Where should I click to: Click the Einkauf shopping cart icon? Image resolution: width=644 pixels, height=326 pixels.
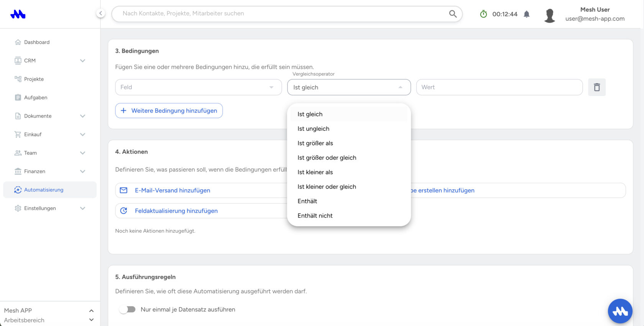point(18,134)
